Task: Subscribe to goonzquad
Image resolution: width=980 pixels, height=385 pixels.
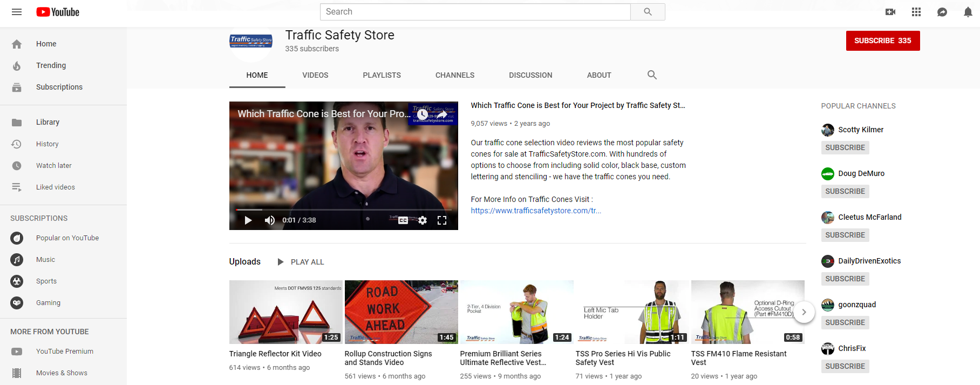Action: tap(845, 322)
